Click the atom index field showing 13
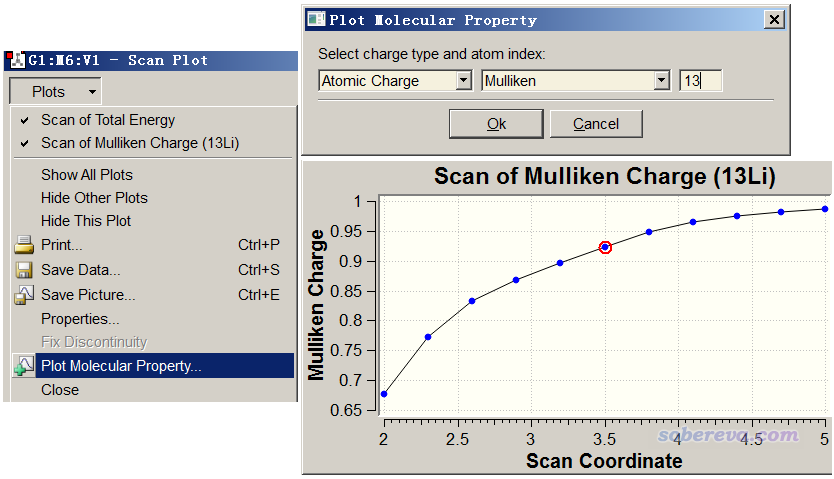834x479 pixels. (x=700, y=81)
